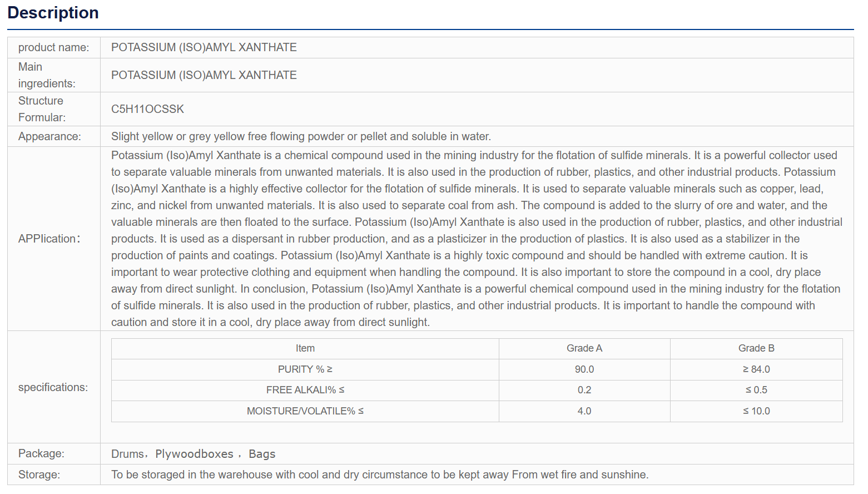Click the slight yellow powder appearance description
868x494 pixels.
tap(301, 136)
